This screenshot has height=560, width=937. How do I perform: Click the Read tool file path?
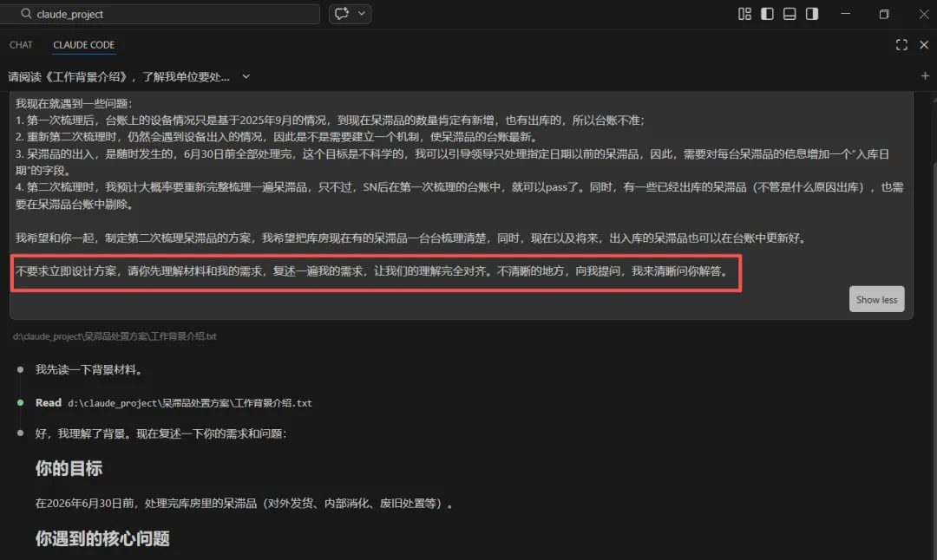[x=189, y=403]
